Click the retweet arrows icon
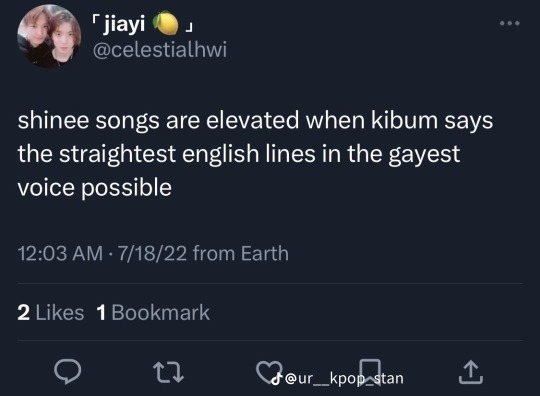The width and height of the screenshot is (540, 396). pyautogui.click(x=168, y=372)
